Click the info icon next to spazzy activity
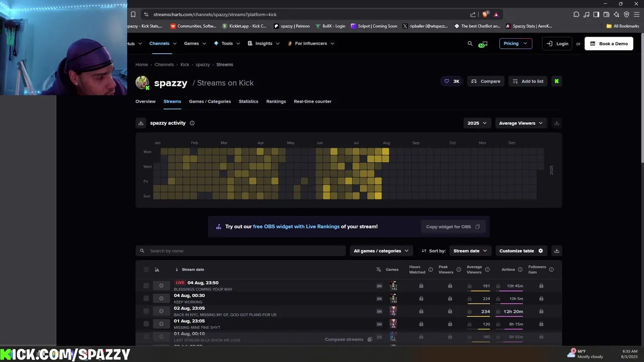 click(192, 123)
